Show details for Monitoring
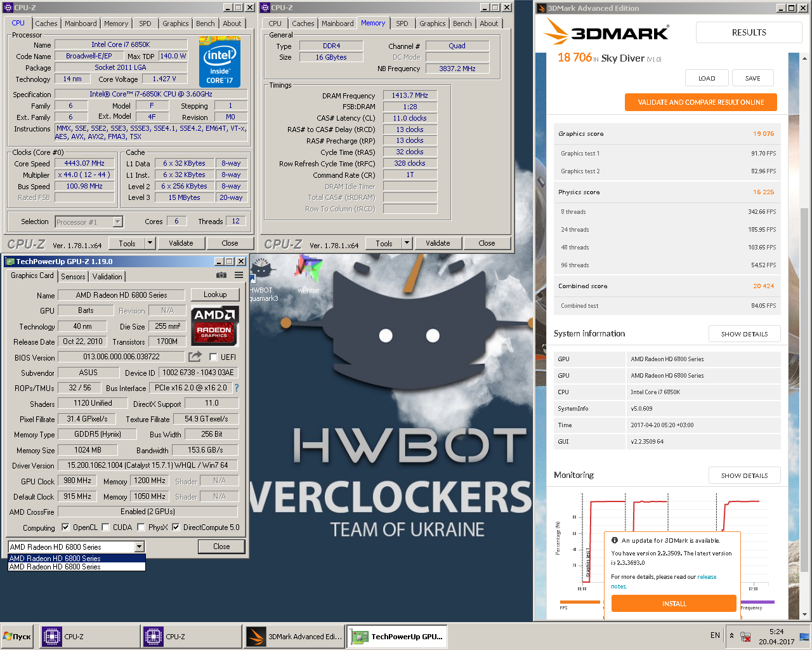 744,475
